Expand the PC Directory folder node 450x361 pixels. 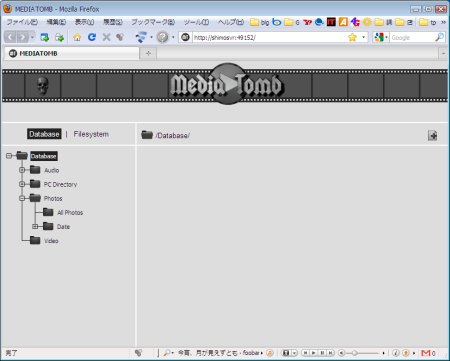coord(22,184)
